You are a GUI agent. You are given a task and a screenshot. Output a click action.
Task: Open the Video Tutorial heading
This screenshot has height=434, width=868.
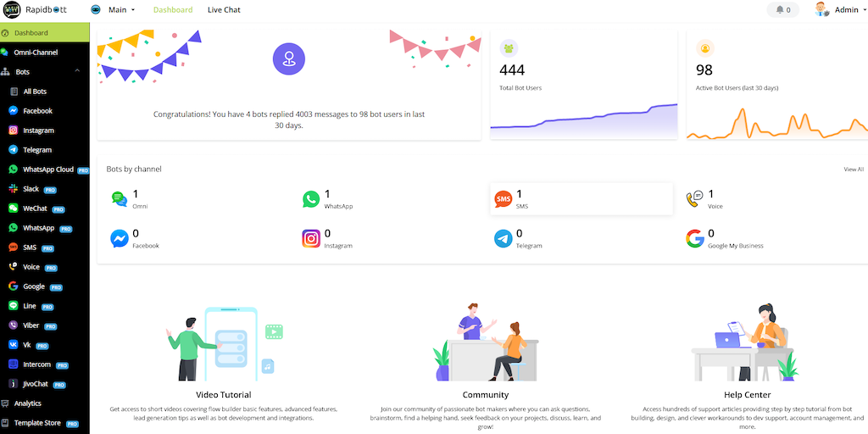(x=224, y=395)
